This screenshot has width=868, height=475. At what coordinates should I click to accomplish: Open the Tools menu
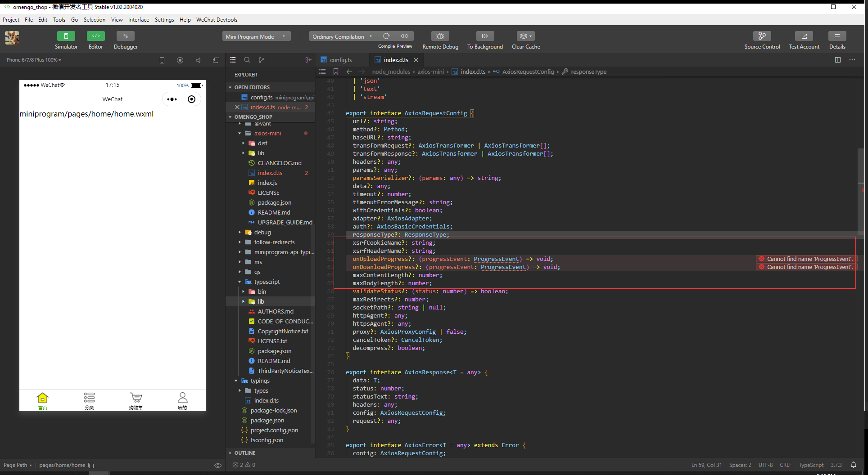(x=59, y=20)
